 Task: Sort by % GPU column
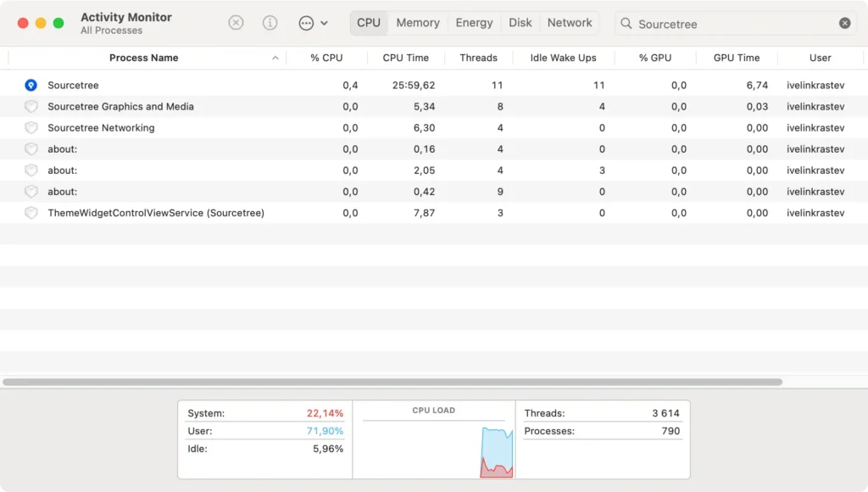tap(655, 58)
